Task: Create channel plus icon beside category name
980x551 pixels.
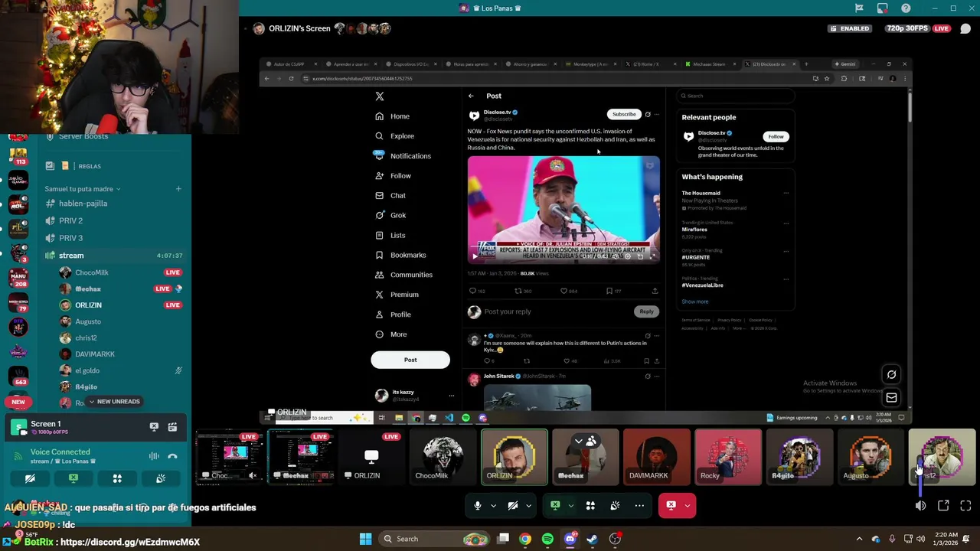Action: click(x=178, y=189)
